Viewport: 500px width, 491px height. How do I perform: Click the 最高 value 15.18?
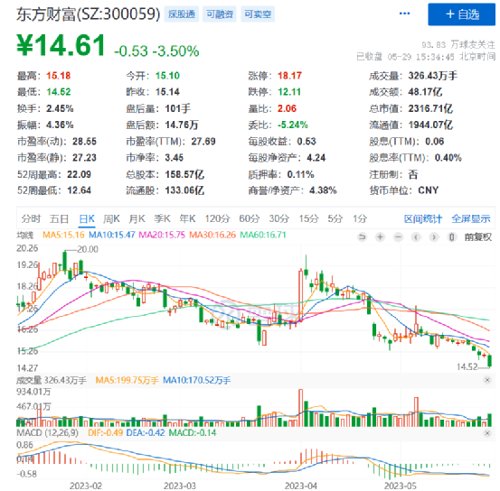pyautogui.click(x=58, y=76)
